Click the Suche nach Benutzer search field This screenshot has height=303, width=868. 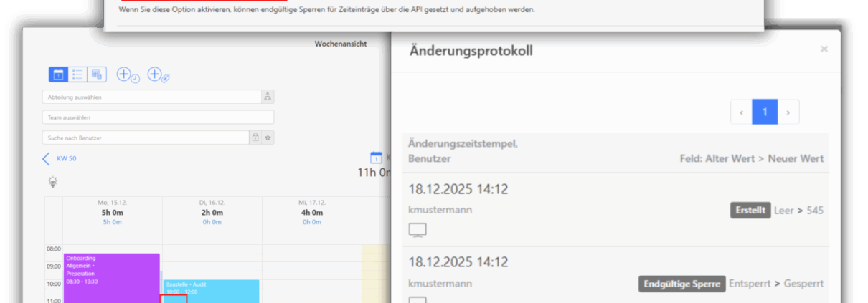point(146,138)
